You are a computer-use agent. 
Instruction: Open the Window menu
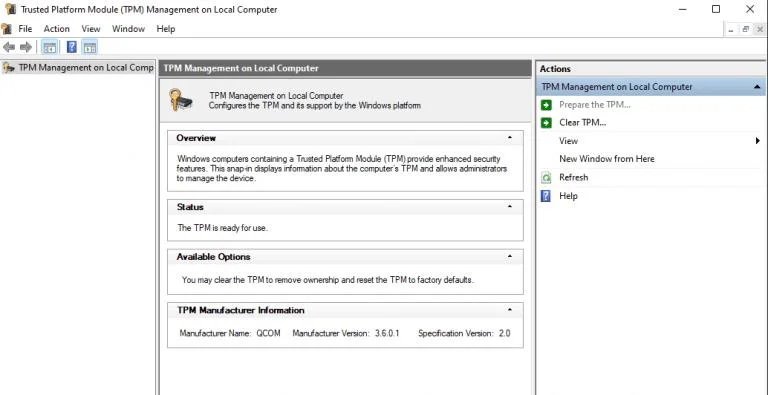point(128,29)
